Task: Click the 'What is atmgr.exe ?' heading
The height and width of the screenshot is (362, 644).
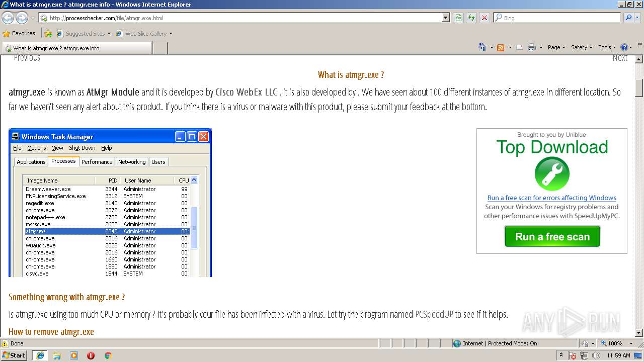Action: pyautogui.click(x=351, y=75)
